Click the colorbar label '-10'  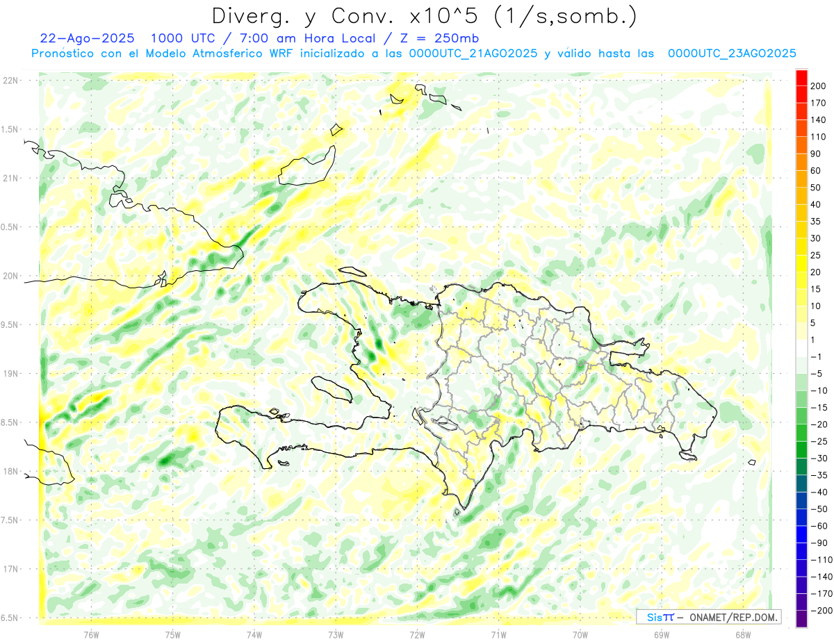(x=819, y=391)
